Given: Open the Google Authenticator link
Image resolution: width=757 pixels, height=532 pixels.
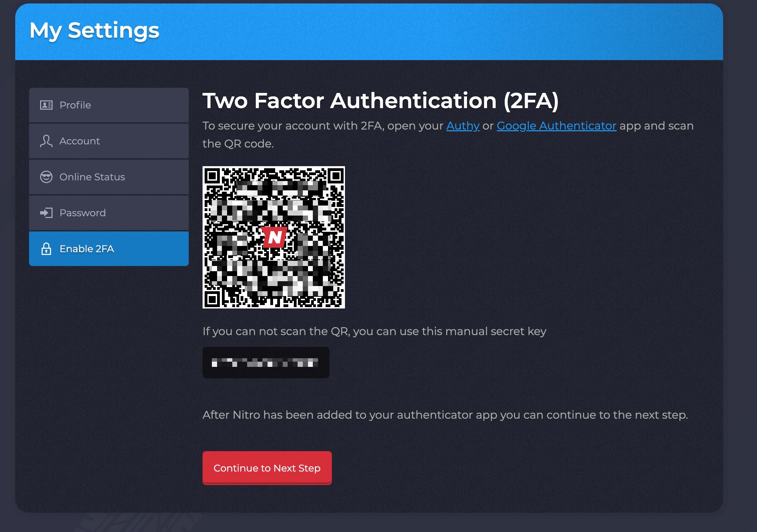Looking at the screenshot, I should point(556,126).
